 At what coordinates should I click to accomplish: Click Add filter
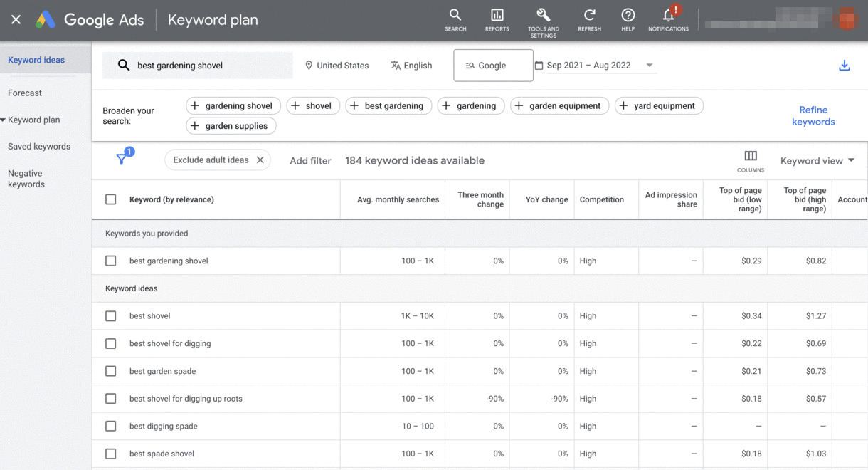coord(310,161)
